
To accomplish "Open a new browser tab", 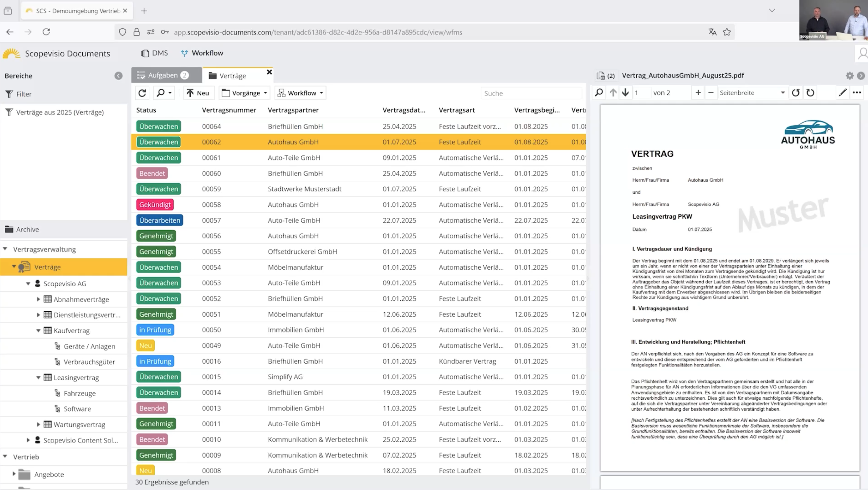I will tap(144, 11).
